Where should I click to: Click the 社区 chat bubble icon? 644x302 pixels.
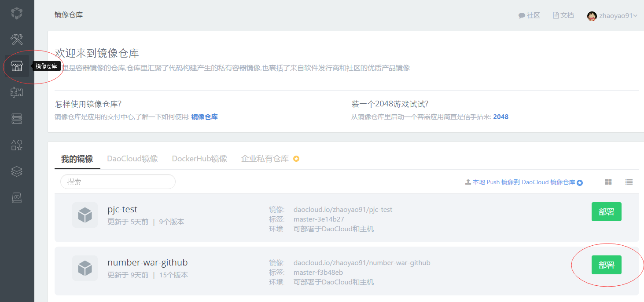[522, 15]
